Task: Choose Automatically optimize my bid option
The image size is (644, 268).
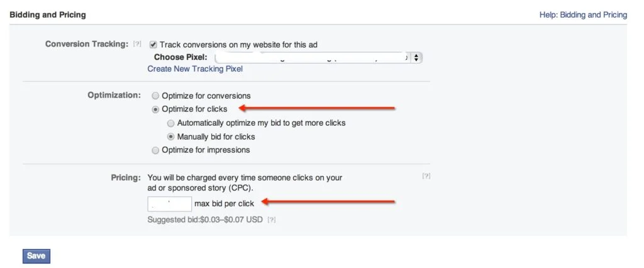Action: pyautogui.click(x=171, y=123)
